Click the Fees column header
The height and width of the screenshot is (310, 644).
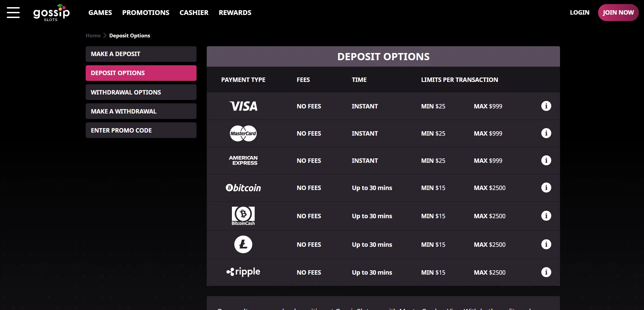tap(303, 80)
